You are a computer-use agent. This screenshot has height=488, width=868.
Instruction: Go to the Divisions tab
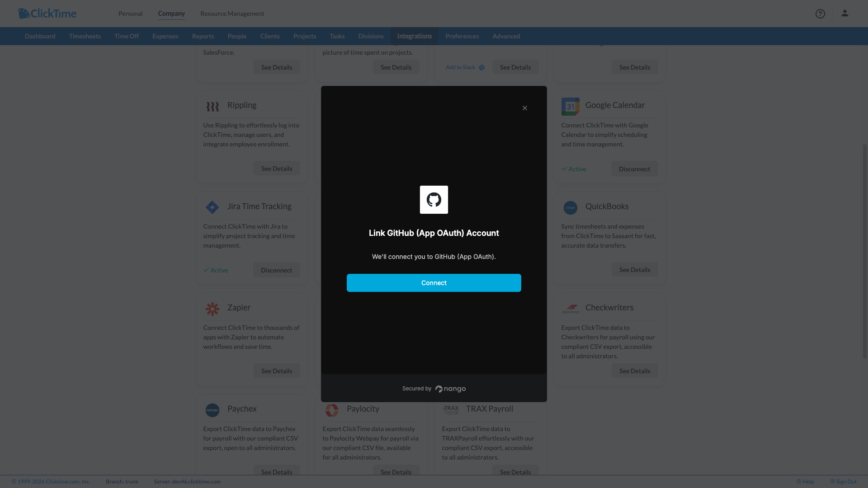pyautogui.click(x=371, y=36)
